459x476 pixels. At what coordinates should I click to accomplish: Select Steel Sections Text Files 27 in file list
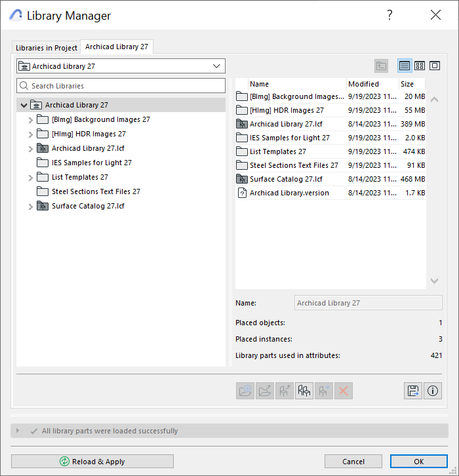tap(330, 165)
